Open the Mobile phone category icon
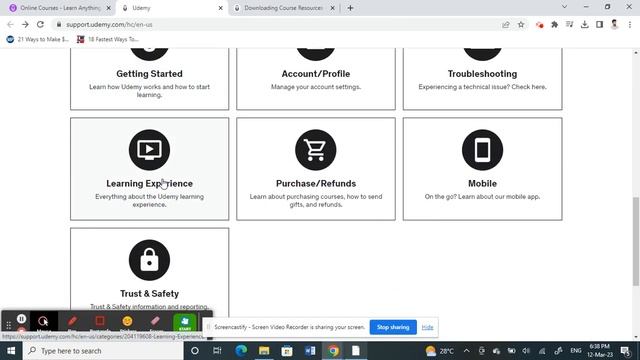The width and height of the screenshot is (640, 360). (x=482, y=150)
